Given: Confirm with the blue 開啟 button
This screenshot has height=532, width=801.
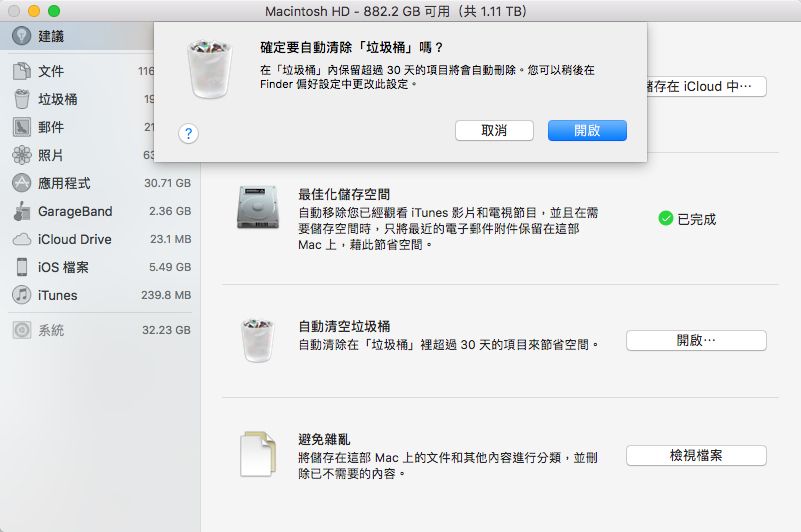Looking at the screenshot, I should pos(587,131).
